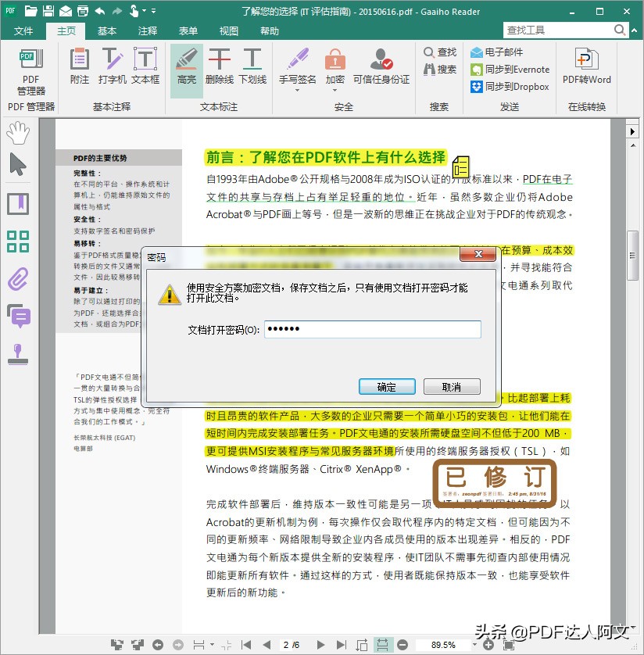Open the 89.5% zoom level dropdown
Viewport: 644px width, 655px height.
coord(474,645)
